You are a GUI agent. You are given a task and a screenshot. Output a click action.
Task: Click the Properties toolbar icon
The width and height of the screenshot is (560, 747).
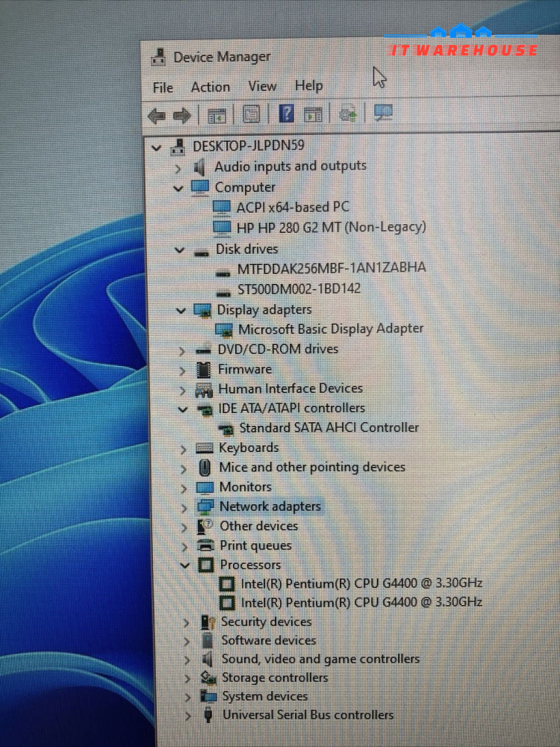click(x=252, y=114)
